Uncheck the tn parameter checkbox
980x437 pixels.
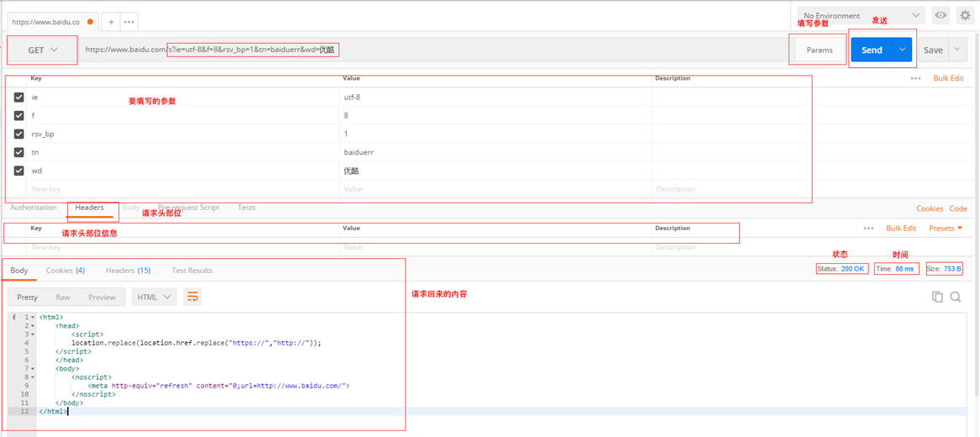18,152
